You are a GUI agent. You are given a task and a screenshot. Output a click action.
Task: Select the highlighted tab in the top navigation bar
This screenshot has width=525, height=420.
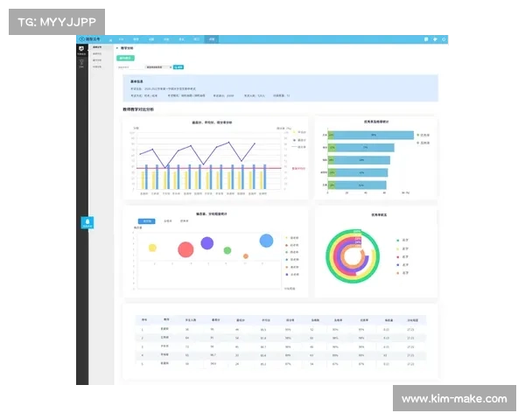point(212,39)
